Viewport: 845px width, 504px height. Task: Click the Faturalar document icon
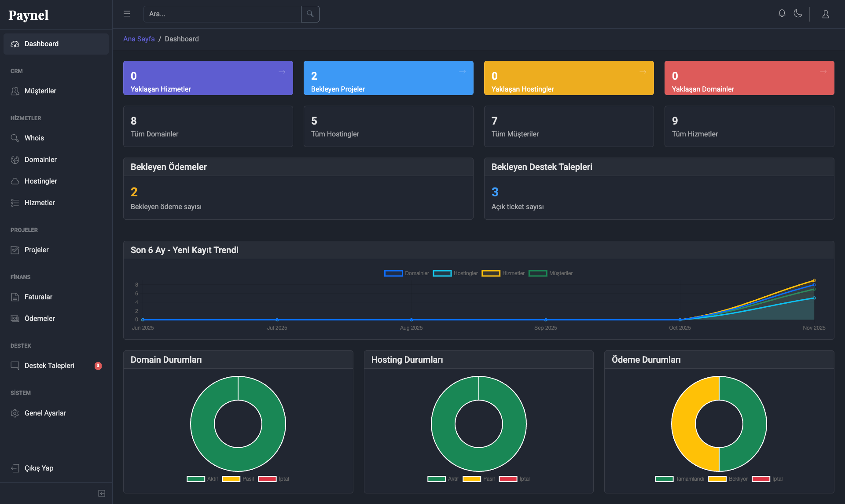point(15,297)
